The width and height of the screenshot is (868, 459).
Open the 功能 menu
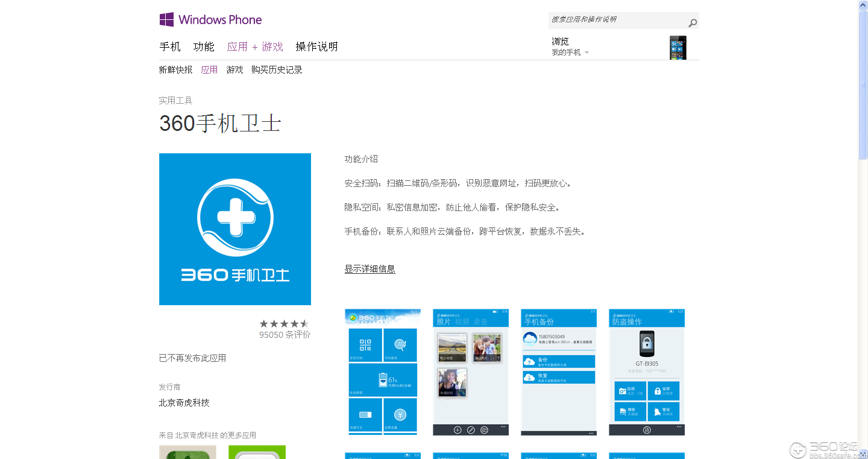pos(204,46)
